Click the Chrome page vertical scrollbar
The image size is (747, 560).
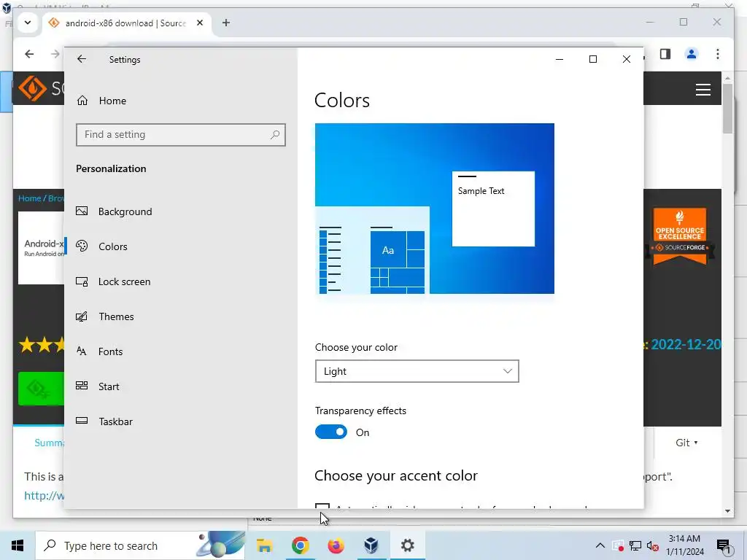[727, 109]
